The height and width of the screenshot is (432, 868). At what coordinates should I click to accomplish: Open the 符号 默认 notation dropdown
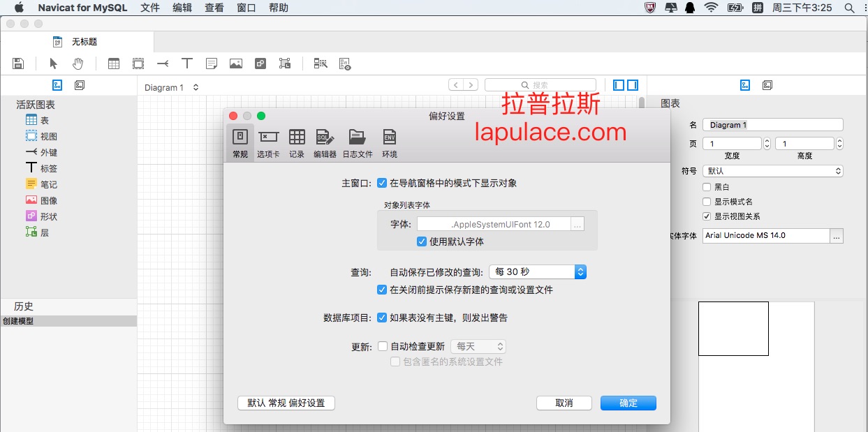point(773,171)
